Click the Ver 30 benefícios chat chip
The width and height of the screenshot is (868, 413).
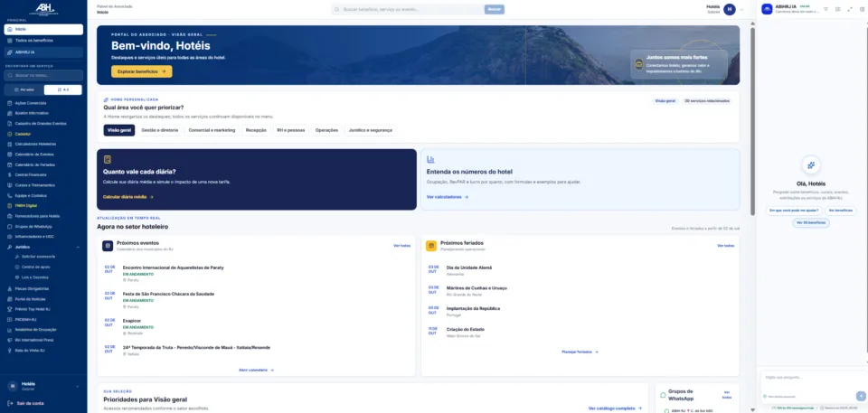coord(811,222)
